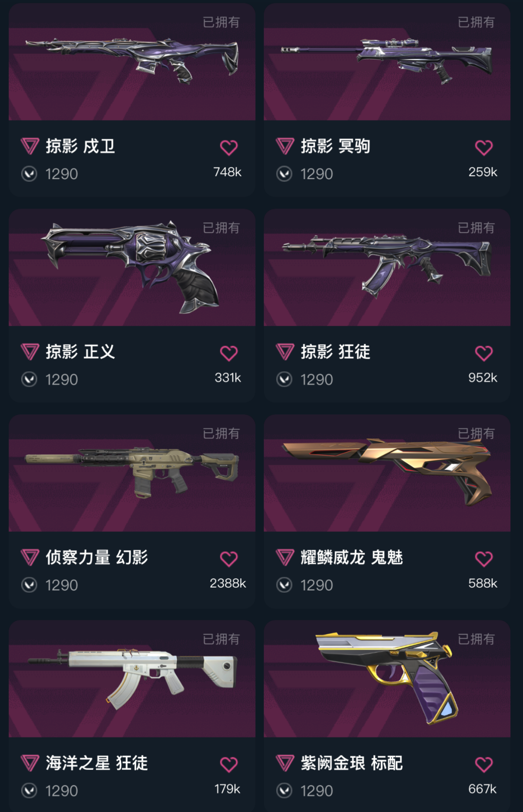Tap heart icon beside 海洋之星 狂徒
523x812 pixels.
[229, 765]
